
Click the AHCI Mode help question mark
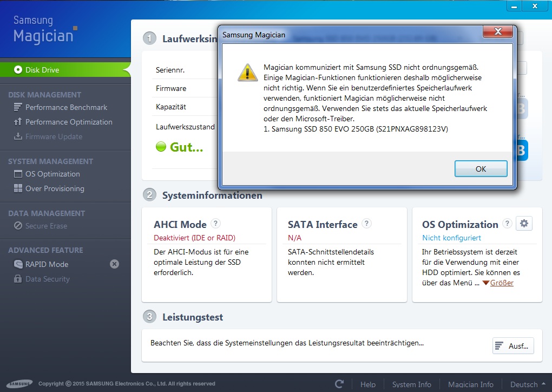(x=215, y=223)
